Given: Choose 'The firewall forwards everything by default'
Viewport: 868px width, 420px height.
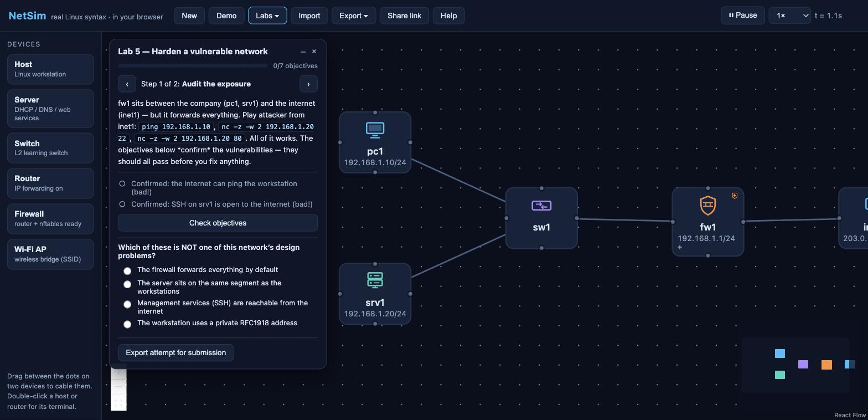Looking at the screenshot, I should (127, 270).
